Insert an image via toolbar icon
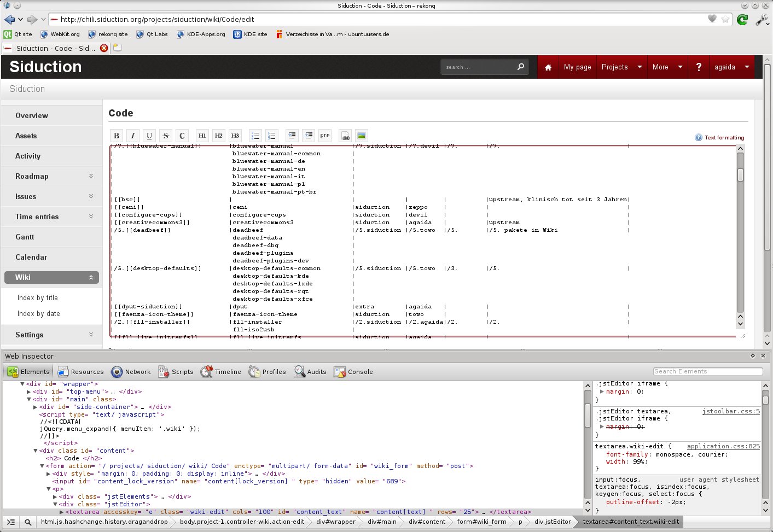 tap(361, 136)
